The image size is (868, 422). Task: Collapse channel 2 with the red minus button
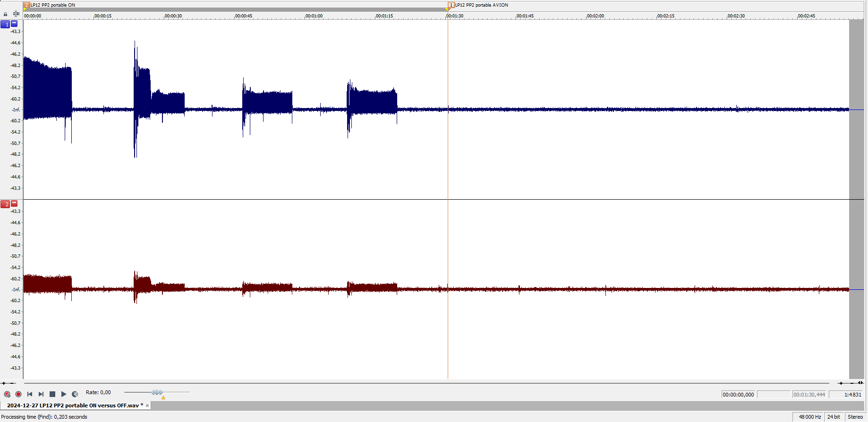click(x=14, y=203)
